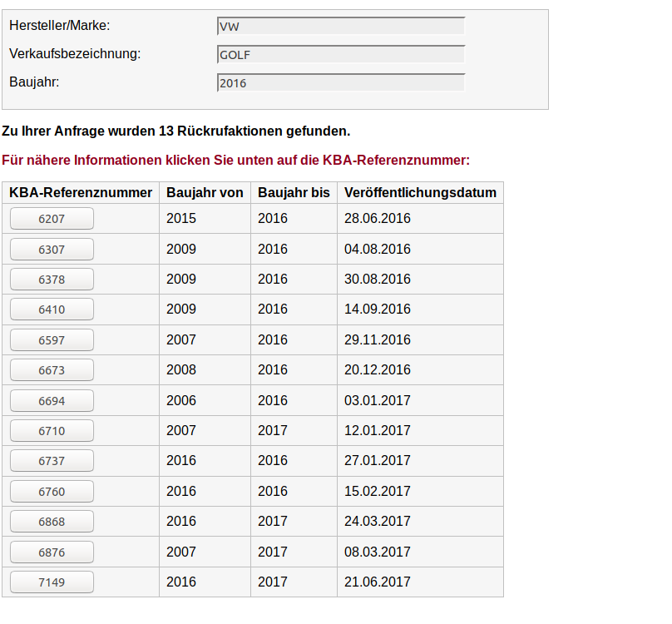Click the 6673 reference button

[x=52, y=370]
